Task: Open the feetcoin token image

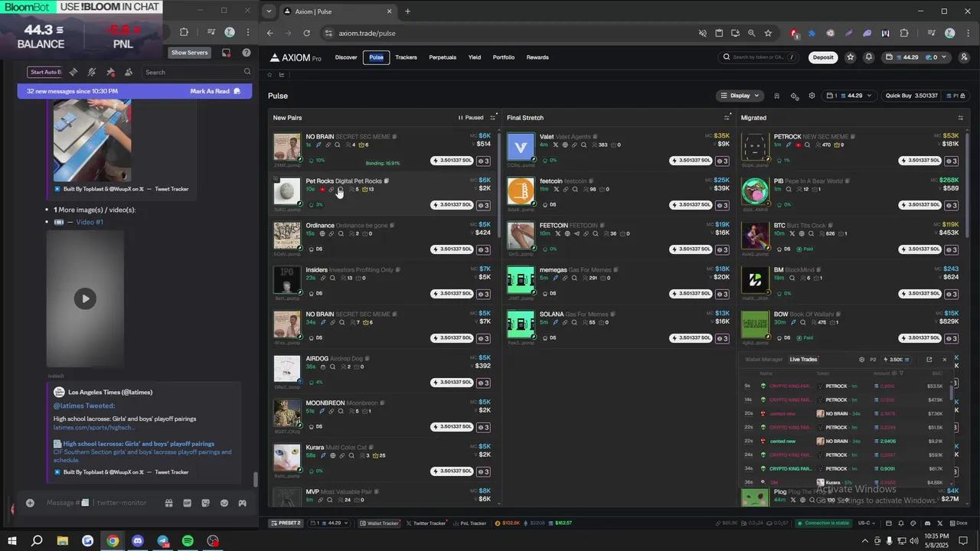Action: pos(521,191)
